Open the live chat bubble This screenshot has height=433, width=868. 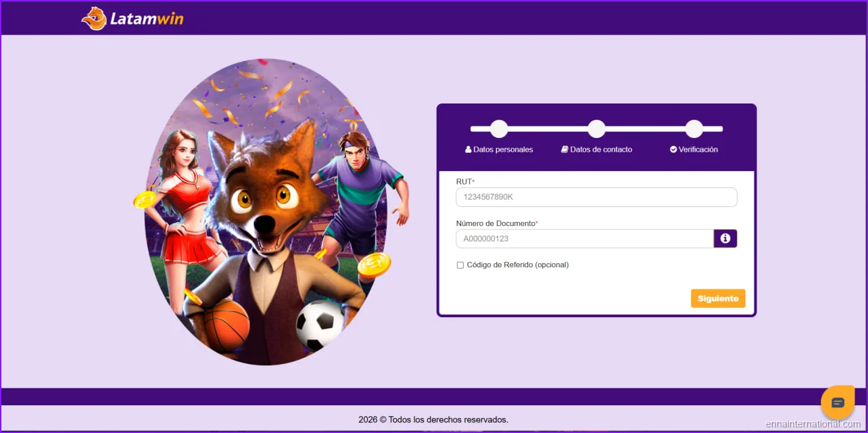click(x=838, y=403)
